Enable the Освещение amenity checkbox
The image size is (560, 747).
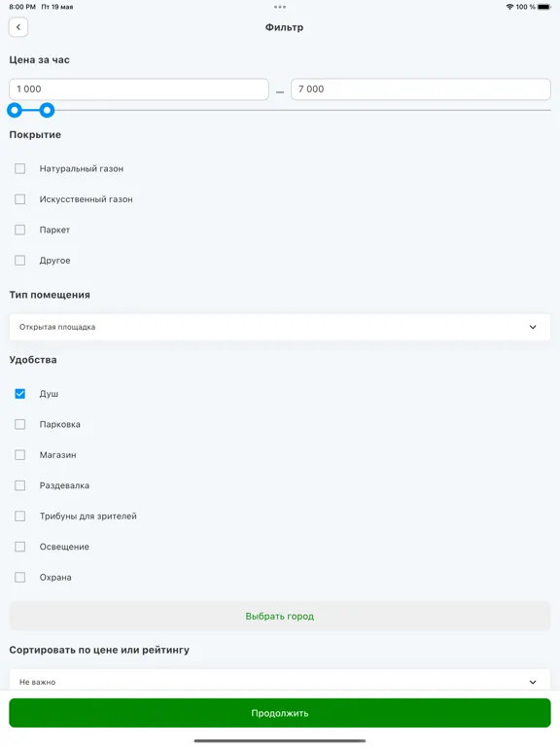pyautogui.click(x=20, y=547)
